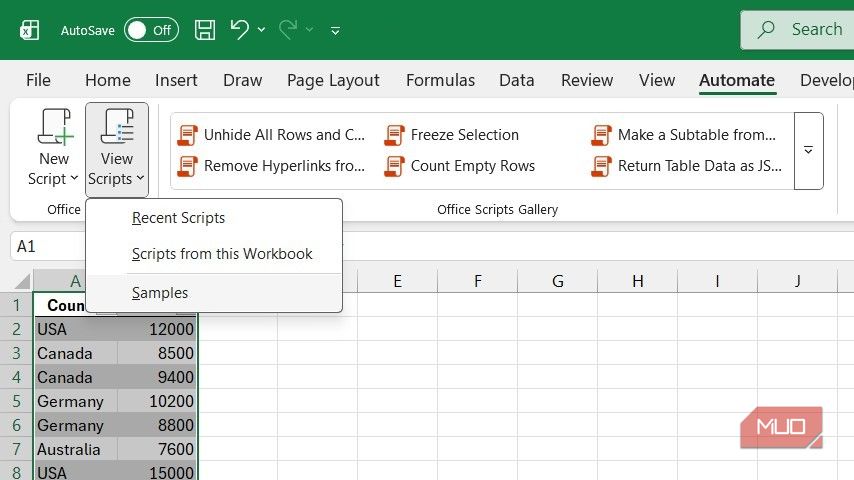This screenshot has height=480, width=854.
Task: Select column I header
Action: 718,281
